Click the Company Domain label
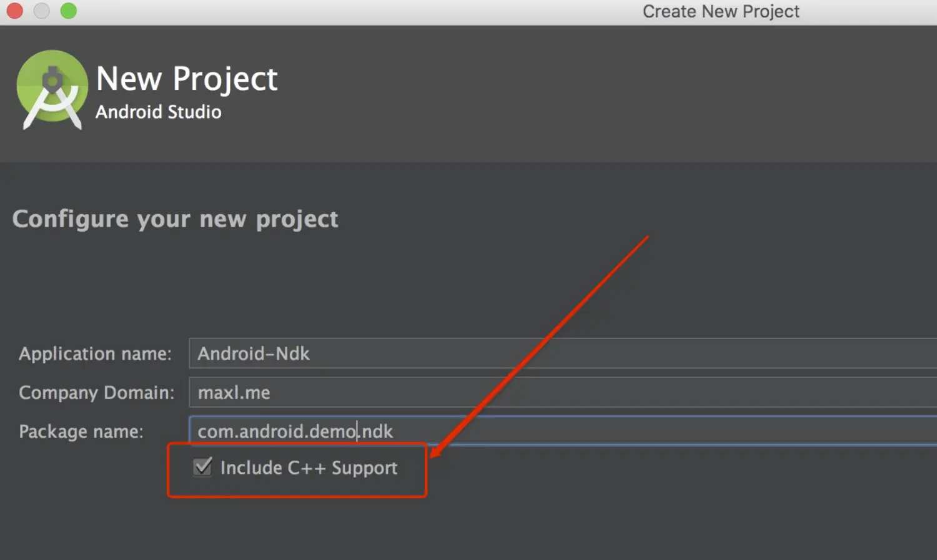Image resolution: width=937 pixels, height=560 pixels. pos(97,393)
